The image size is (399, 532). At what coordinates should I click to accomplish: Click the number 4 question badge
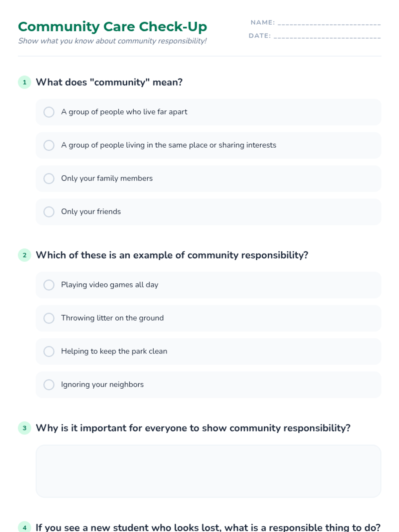(x=25, y=527)
